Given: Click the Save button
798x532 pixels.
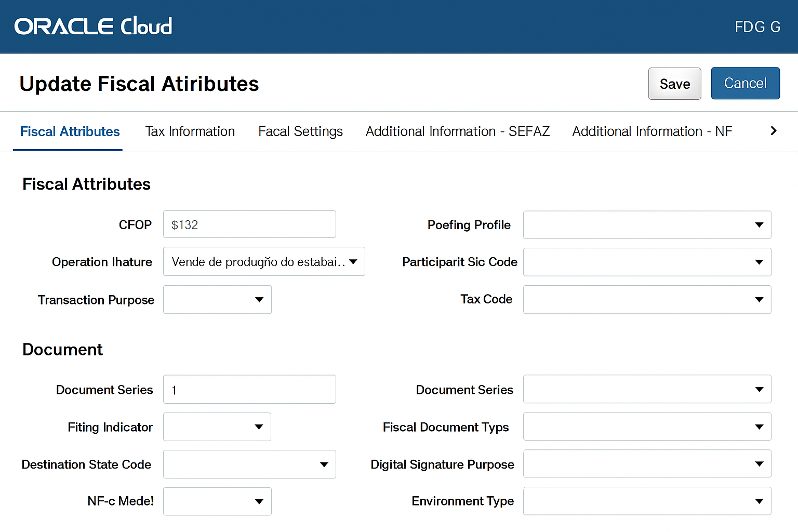Looking at the screenshot, I should (x=674, y=84).
